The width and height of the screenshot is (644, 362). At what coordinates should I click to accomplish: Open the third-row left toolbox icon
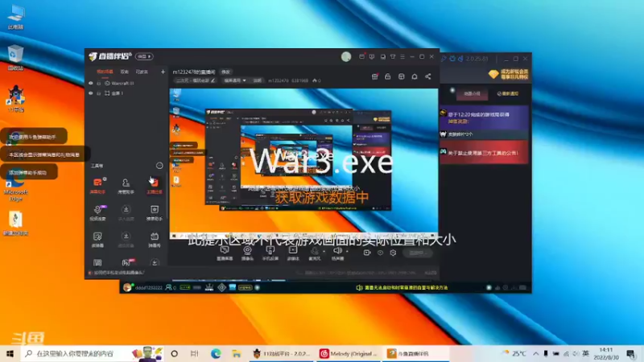(x=97, y=239)
